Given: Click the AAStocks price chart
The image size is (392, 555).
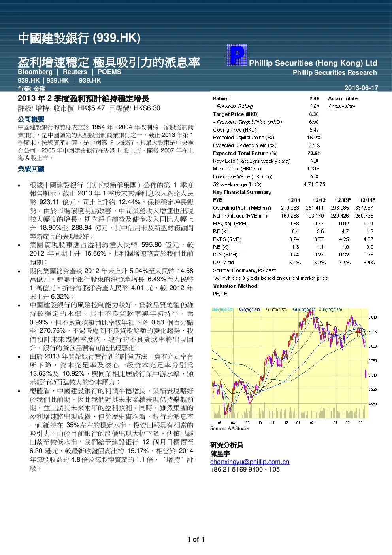Looking at the screenshot, I should [294, 366].
